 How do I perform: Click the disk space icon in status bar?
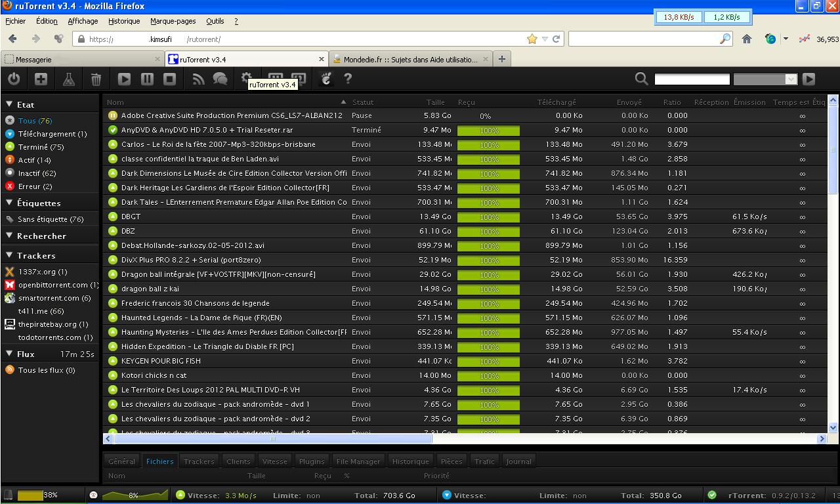click(x=8, y=495)
